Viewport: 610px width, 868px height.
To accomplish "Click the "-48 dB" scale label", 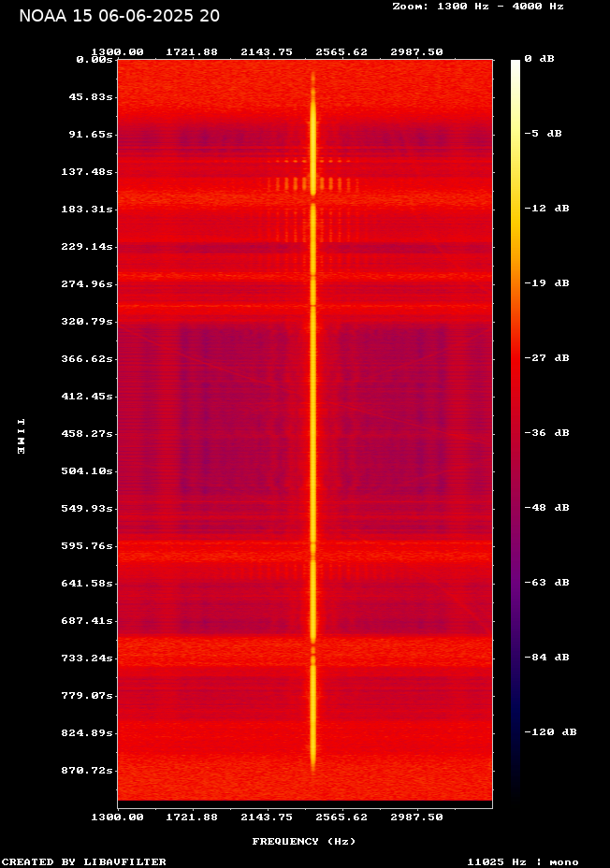I will 547,507.
